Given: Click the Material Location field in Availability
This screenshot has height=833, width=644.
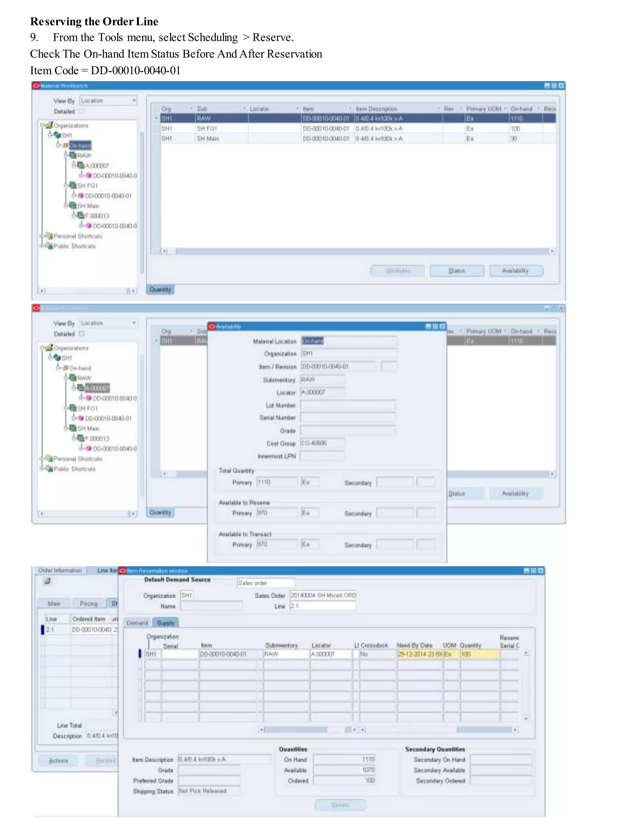Looking at the screenshot, I should (x=349, y=341).
